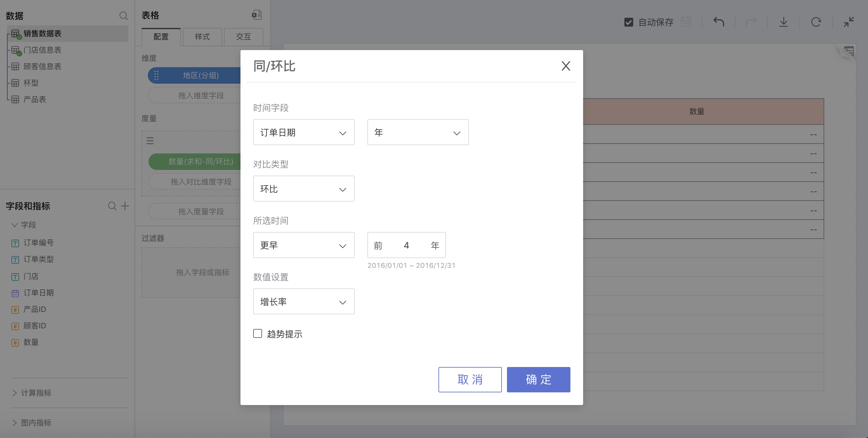This screenshot has width=868, height=438.
Task: Click the 确定 button
Action: [538, 379]
